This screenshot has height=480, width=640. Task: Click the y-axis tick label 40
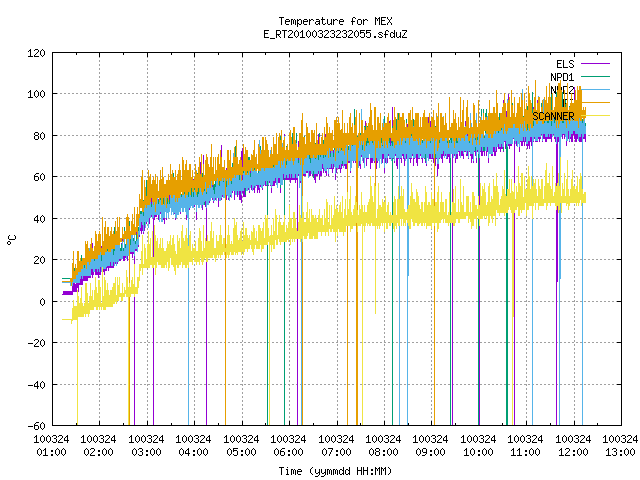click(x=39, y=219)
